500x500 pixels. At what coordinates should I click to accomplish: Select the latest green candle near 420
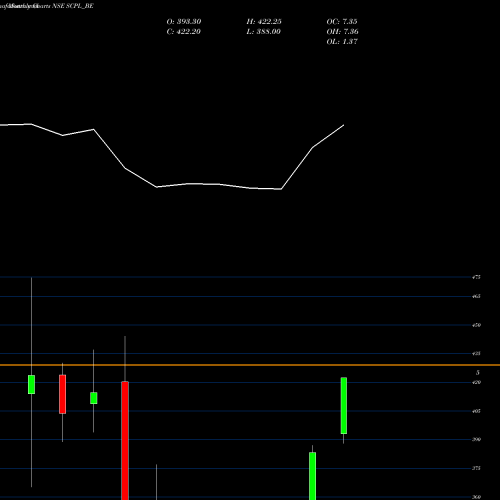coord(344,406)
